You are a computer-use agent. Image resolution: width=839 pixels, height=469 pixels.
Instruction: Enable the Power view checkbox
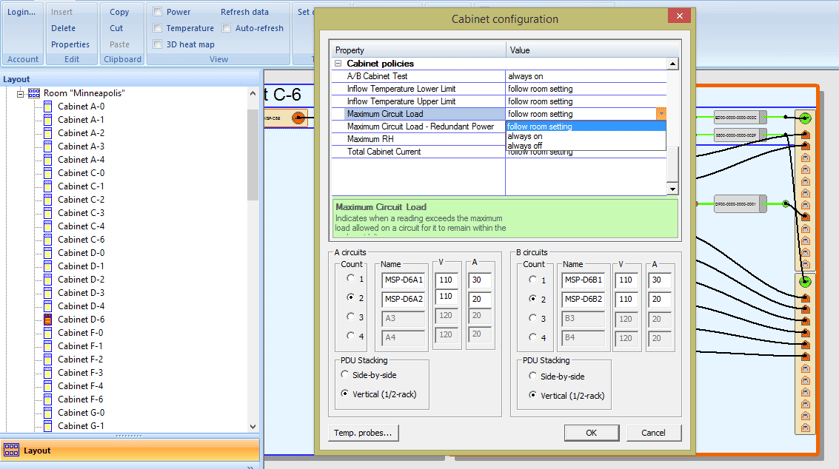157,12
